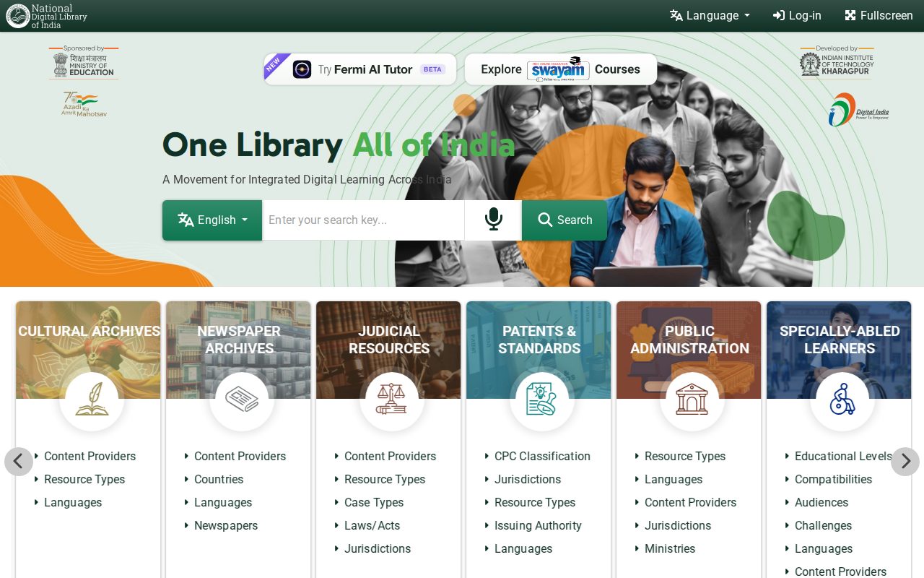Open Audiences under Specially-Abled Learners

pos(821,502)
